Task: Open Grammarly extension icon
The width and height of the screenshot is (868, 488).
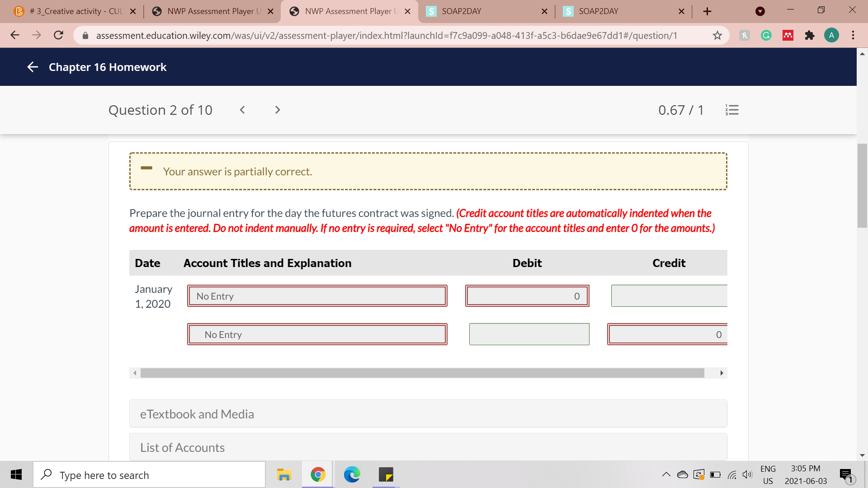Action: 766,35
